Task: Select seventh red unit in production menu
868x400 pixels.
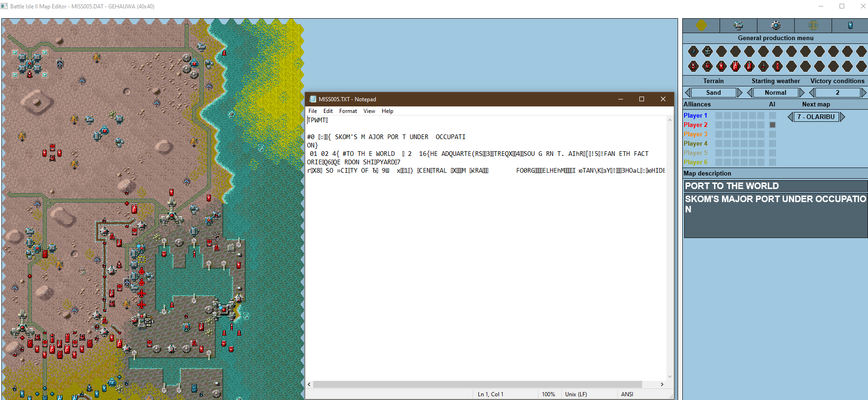Action: click(777, 66)
